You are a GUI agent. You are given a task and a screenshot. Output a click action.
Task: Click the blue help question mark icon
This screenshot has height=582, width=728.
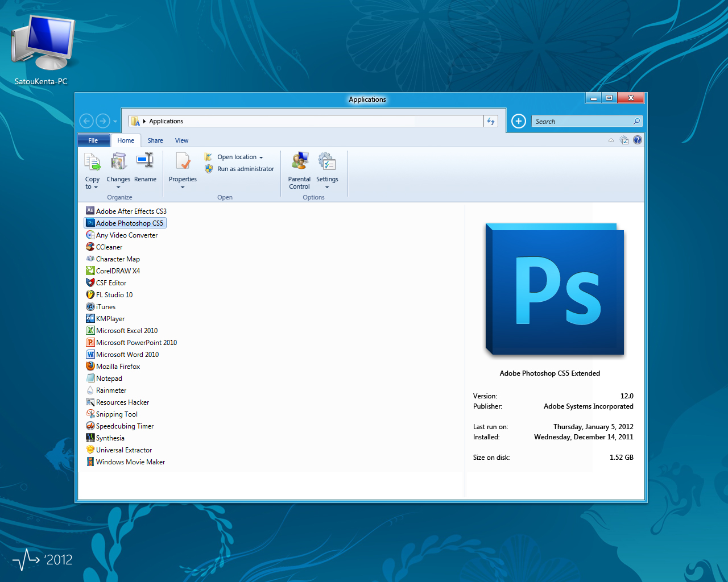click(638, 140)
